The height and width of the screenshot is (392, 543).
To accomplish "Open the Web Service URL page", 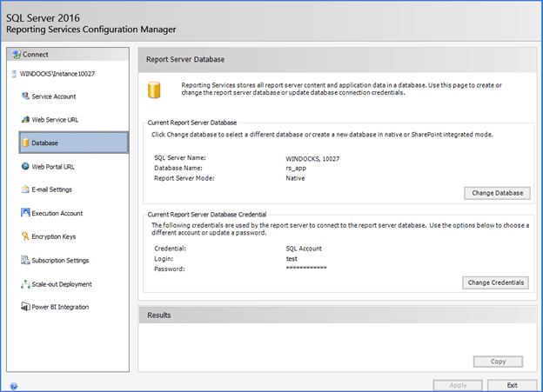I will tap(56, 119).
